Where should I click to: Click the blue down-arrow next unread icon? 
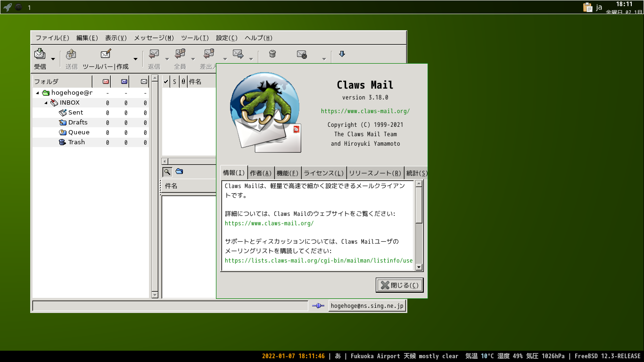tap(342, 54)
